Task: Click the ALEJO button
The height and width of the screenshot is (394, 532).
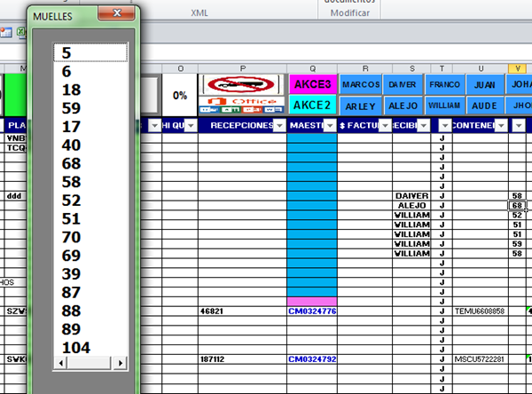Action: (403, 106)
